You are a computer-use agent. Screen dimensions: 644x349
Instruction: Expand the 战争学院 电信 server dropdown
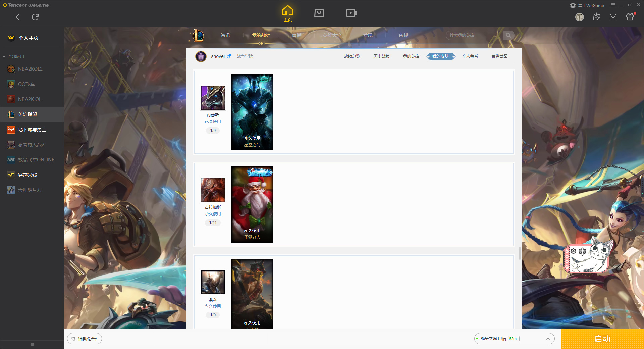click(514, 339)
